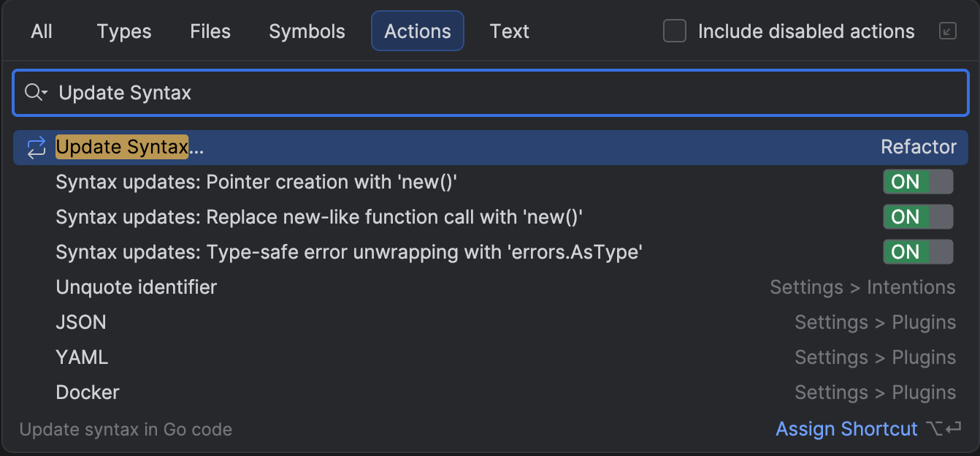Open the Unquote identifier intention setting
This screenshot has height=456, width=980.
click(x=136, y=287)
